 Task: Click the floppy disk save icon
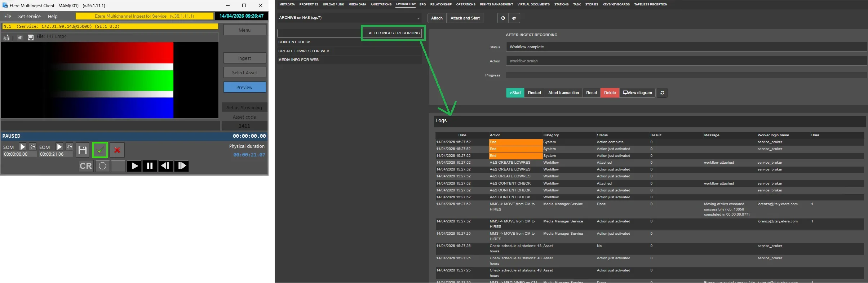(83, 150)
